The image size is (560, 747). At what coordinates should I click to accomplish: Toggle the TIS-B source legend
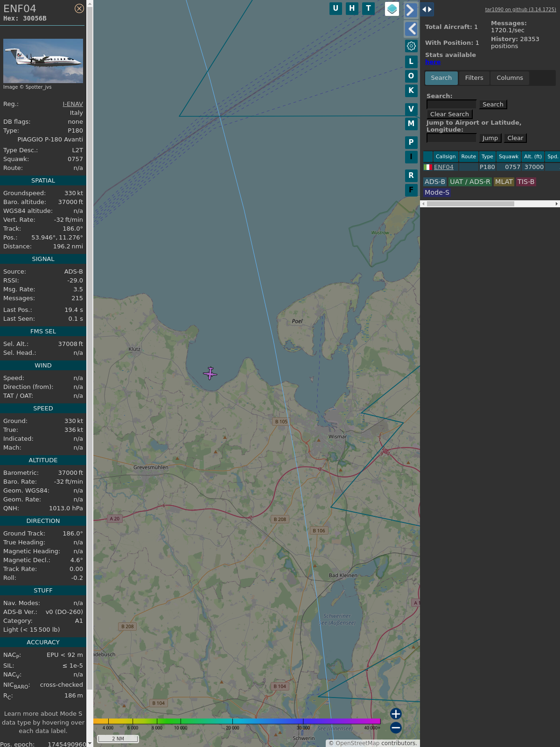pos(526,182)
